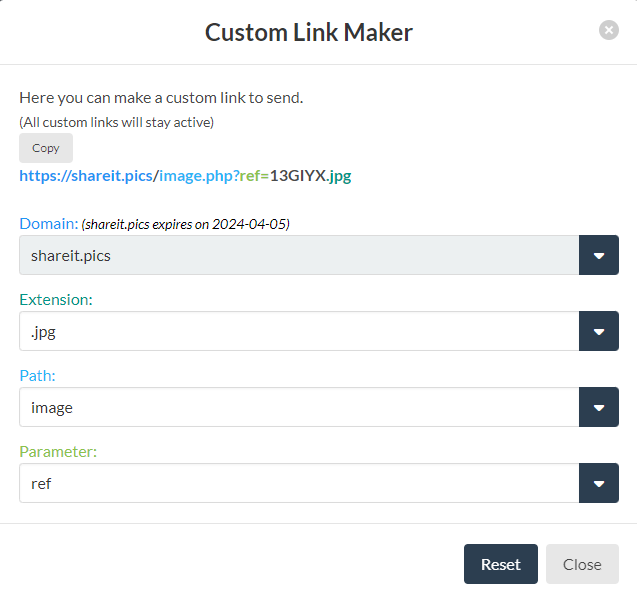Click the Domain label
The height and width of the screenshot is (599, 637).
(x=49, y=224)
